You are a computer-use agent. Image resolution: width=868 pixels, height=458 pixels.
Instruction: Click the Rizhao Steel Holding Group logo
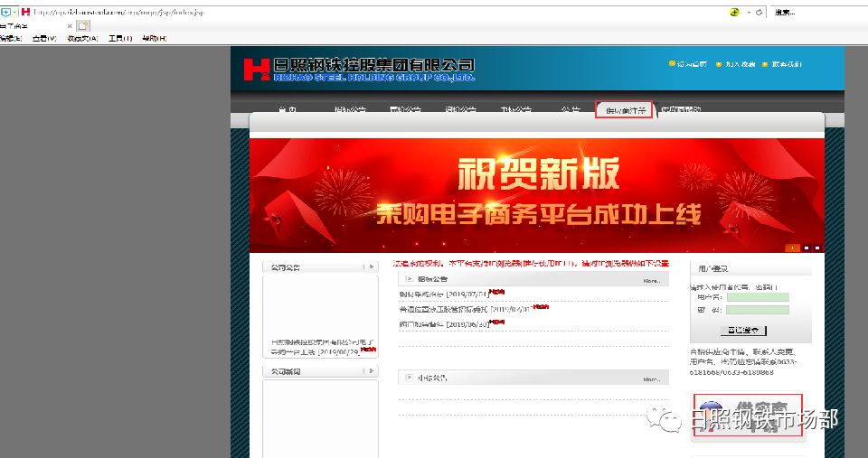(x=359, y=70)
